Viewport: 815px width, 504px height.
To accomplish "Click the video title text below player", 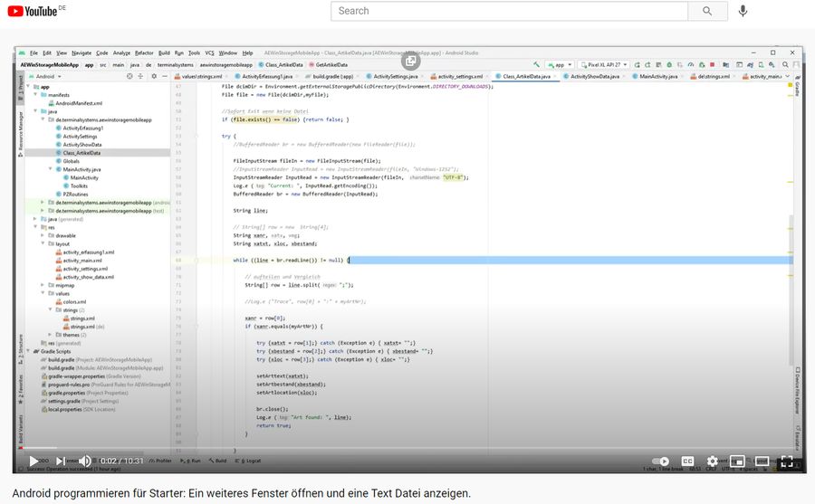I will (241, 493).
